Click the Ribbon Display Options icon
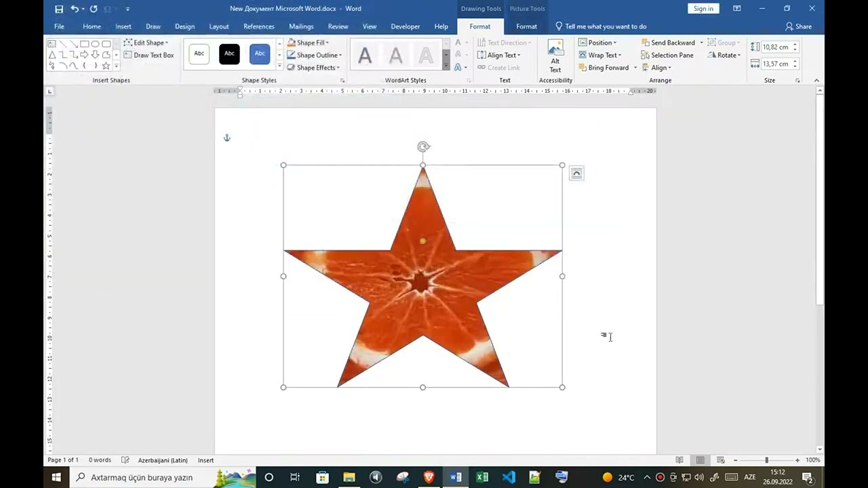The width and height of the screenshot is (868, 488). (737, 9)
